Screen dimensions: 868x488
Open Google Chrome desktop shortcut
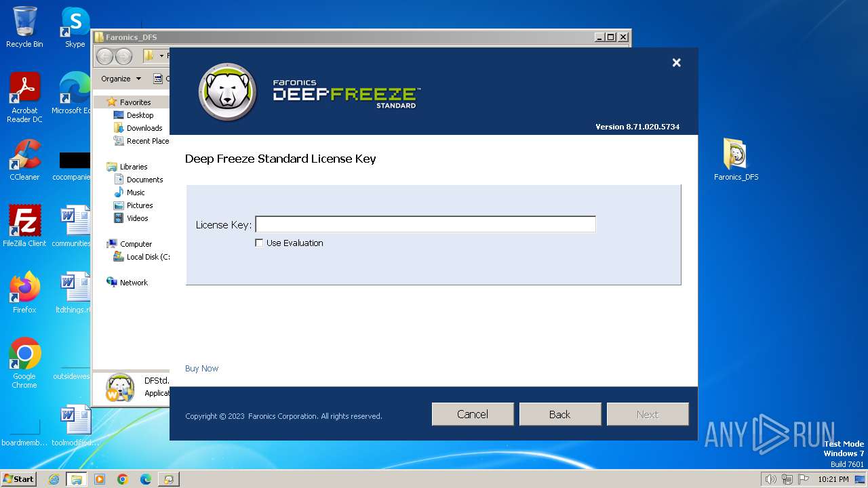click(24, 363)
